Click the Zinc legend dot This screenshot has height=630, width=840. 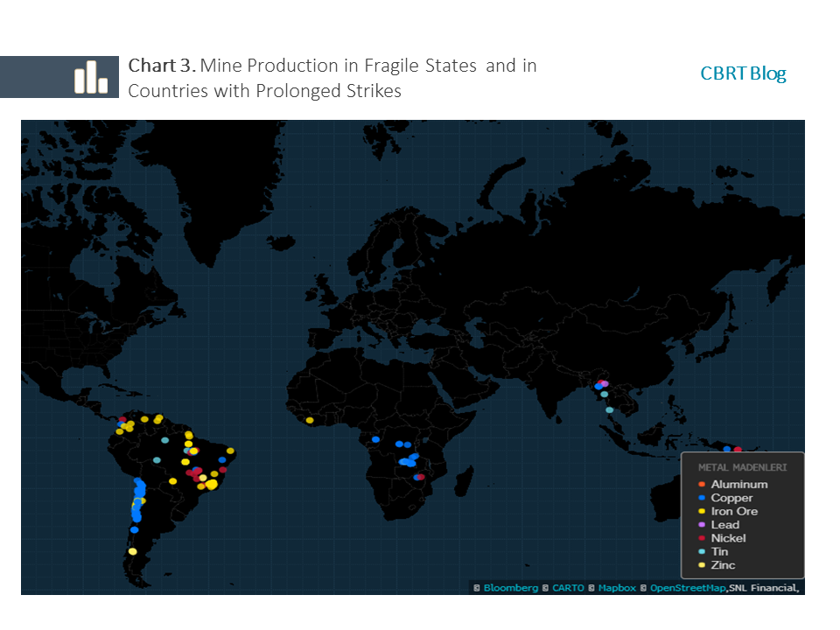pos(700,565)
